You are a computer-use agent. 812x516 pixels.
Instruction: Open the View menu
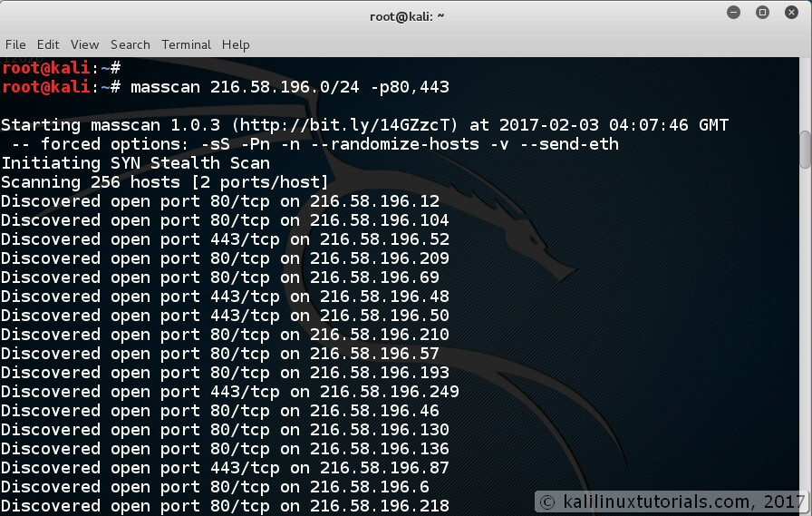coord(84,44)
